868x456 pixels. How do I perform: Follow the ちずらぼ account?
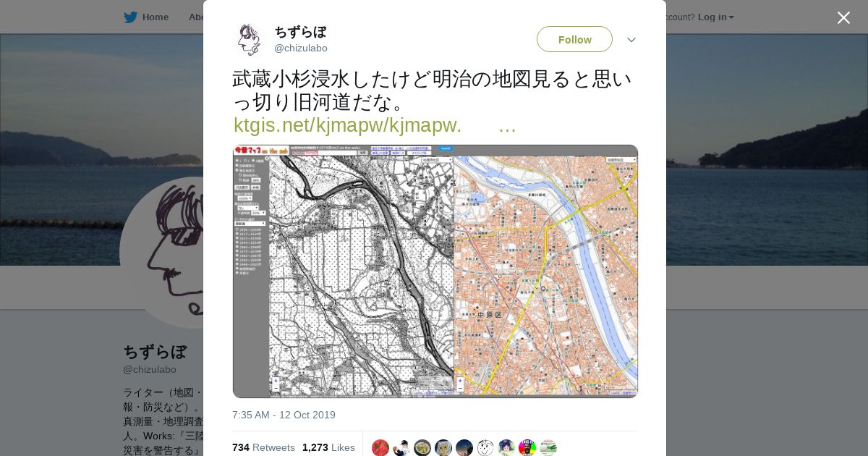click(574, 39)
